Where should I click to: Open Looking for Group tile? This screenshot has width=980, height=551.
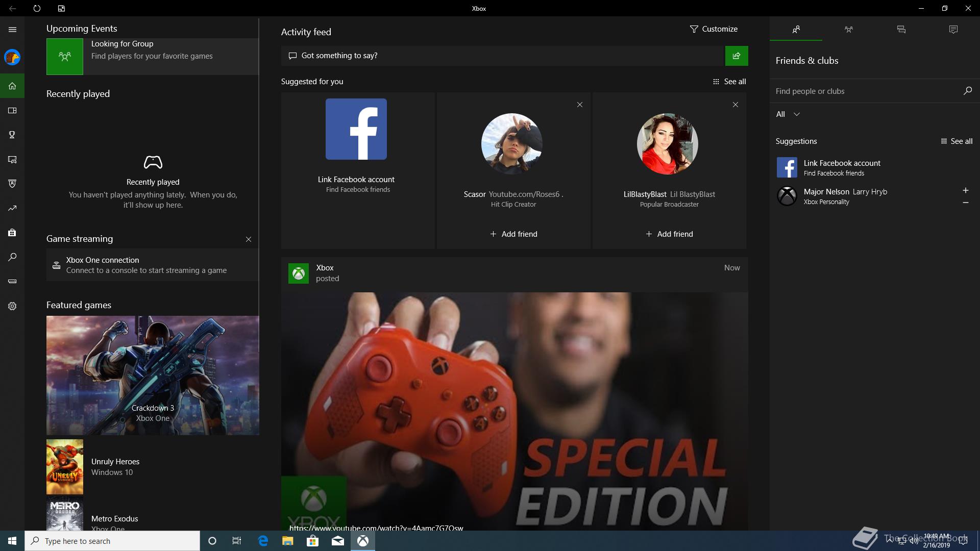click(152, 57)
